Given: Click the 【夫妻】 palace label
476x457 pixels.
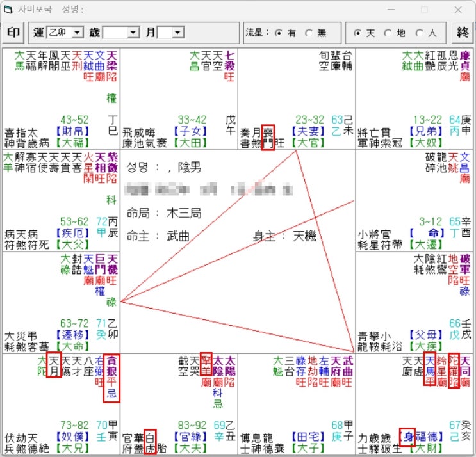Looking at the screenshot, I should tap(308, 131).
